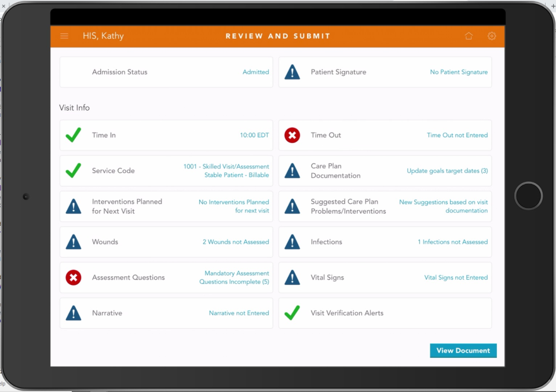
Task: Open the Time Out not Entered link
Action: (x=457, y=135)
